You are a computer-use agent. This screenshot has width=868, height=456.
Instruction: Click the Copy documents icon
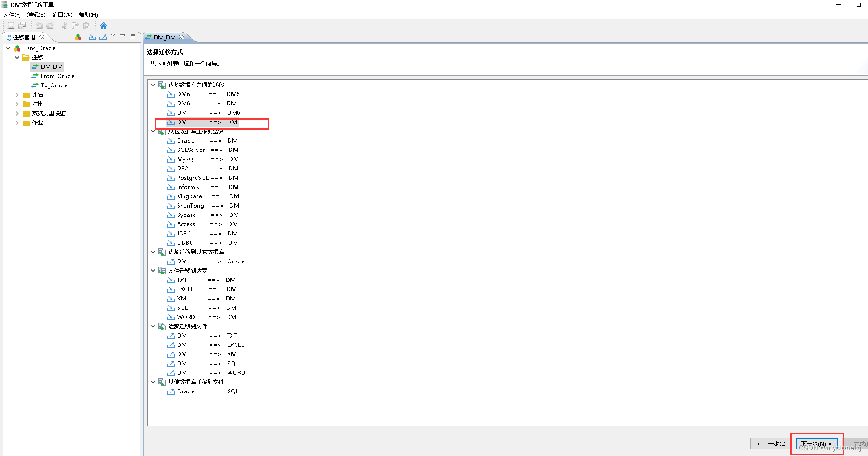pyautogui.click(x=75, y=26)
